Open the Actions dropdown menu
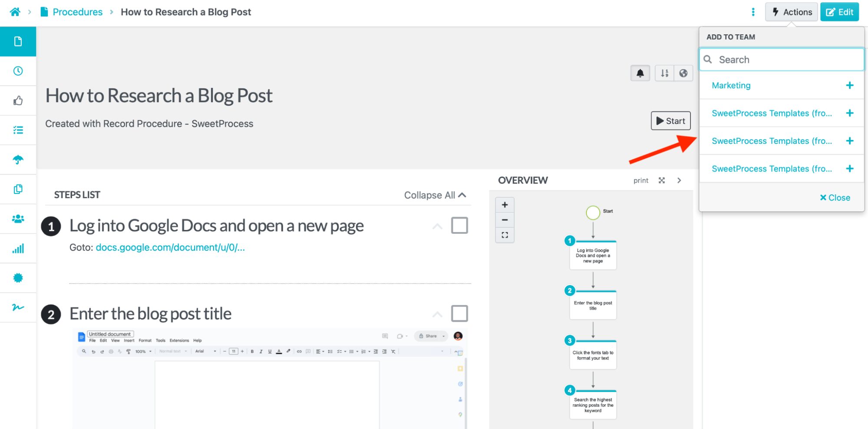This screenshot has width=868, height=429. 792,12
